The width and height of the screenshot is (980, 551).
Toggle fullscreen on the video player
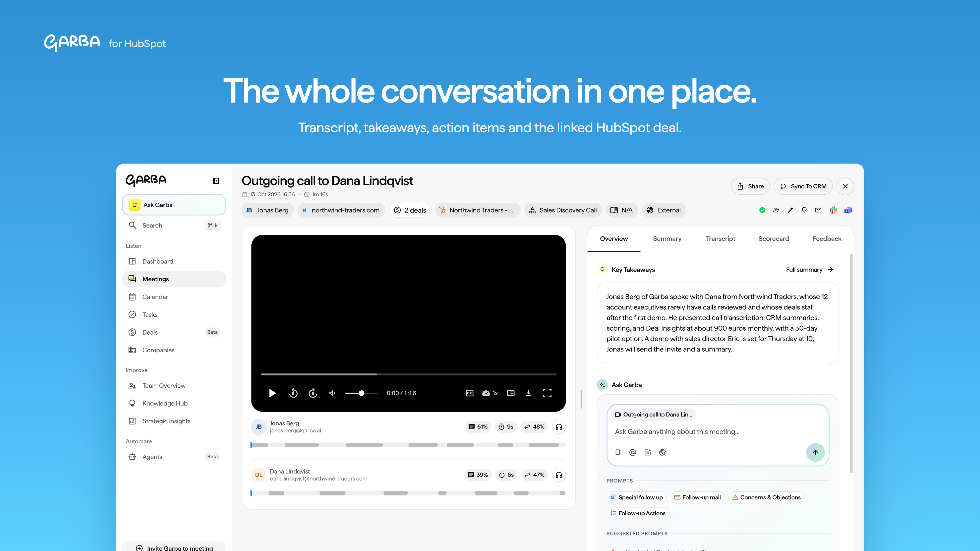547,393
